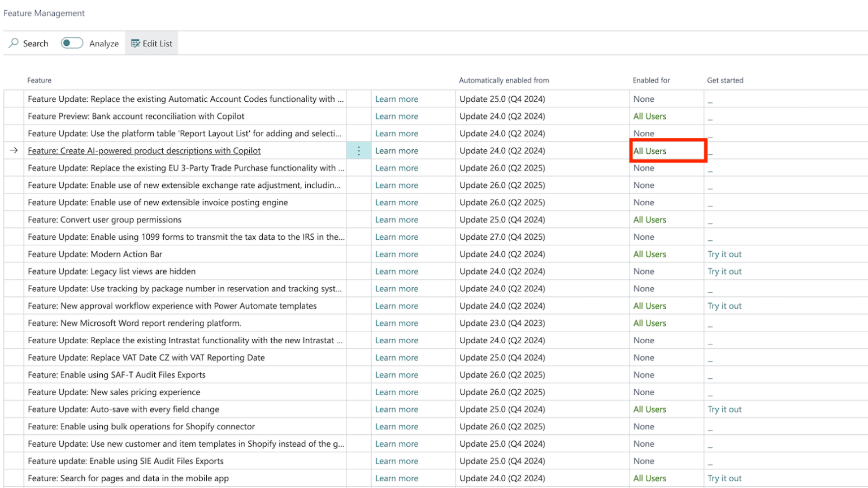The height and width of the screenshot is (488, 868).
Task: Toggle the Analyze switch
Action: point(72,43)
